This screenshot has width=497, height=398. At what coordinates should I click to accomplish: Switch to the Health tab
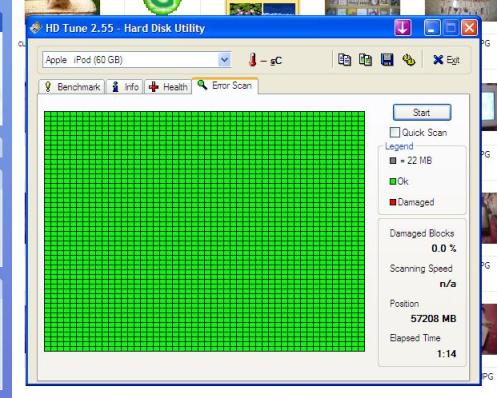(168, 87)
